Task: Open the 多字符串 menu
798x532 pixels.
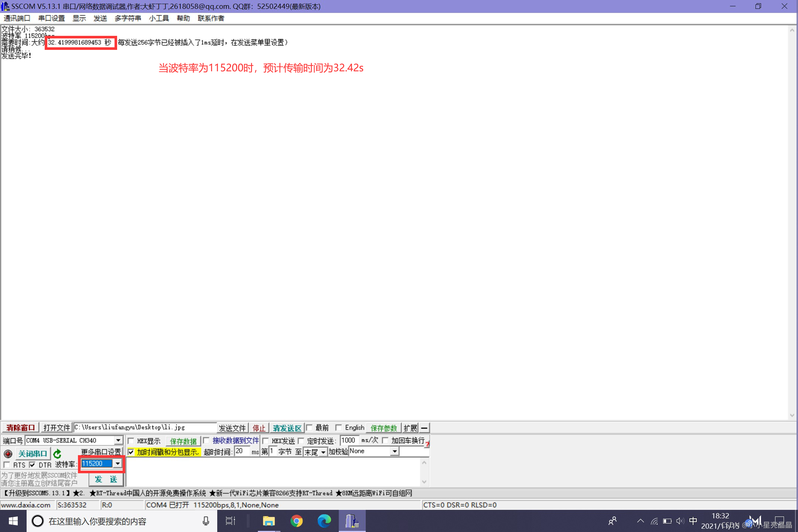Action: [x=127, y=18]
